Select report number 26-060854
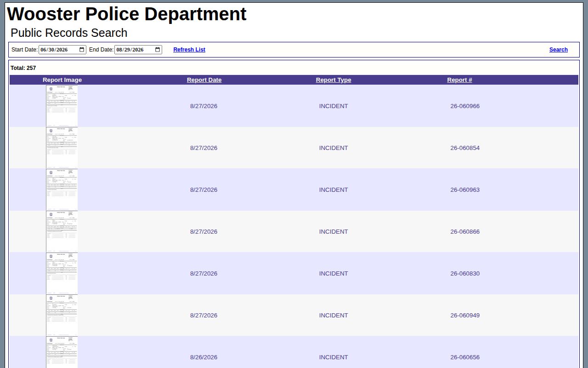Image resolution: width=588 pixels, height=368 pixels. point(465,148)
